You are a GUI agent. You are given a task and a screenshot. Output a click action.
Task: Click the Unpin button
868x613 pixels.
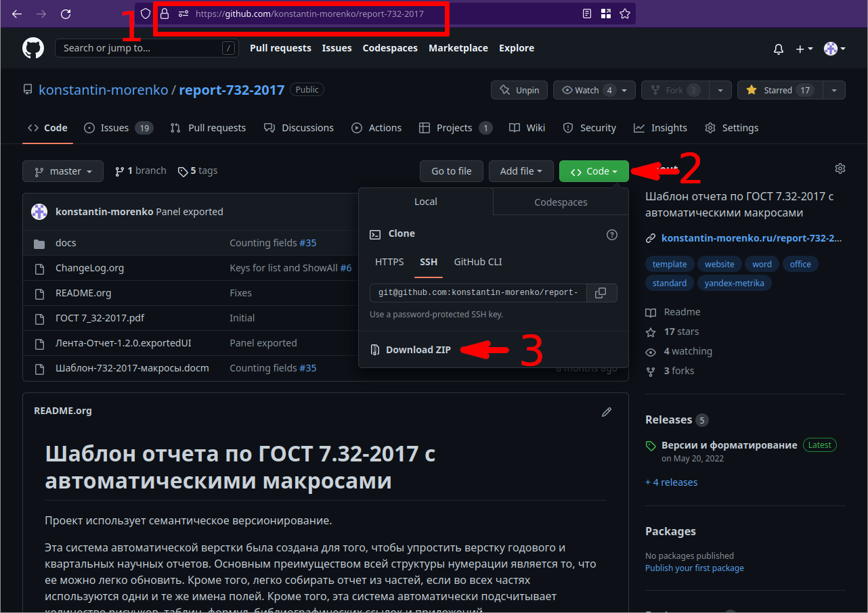point(519,90)
